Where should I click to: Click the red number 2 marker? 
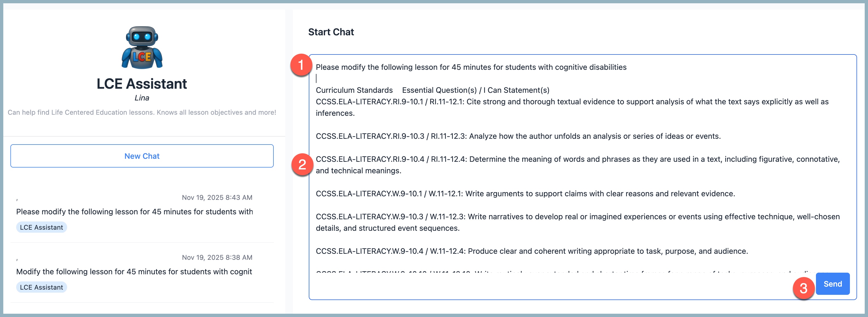[x=302, y=165]
